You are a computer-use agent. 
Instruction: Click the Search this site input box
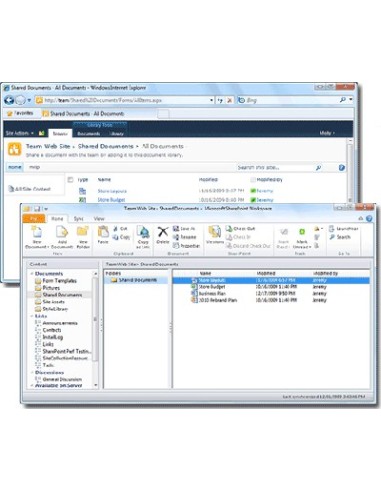point(275,168)
